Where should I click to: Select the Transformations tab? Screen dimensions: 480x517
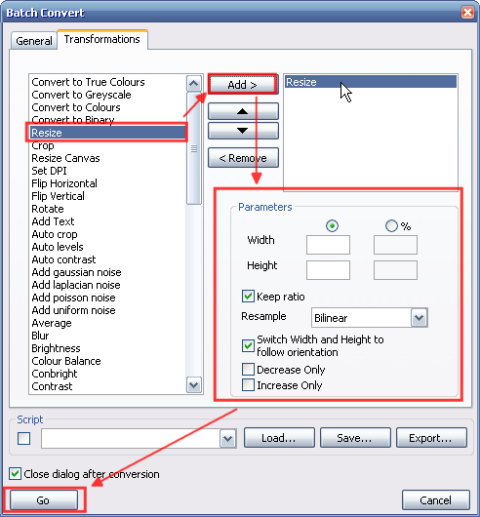pos(102,39)
